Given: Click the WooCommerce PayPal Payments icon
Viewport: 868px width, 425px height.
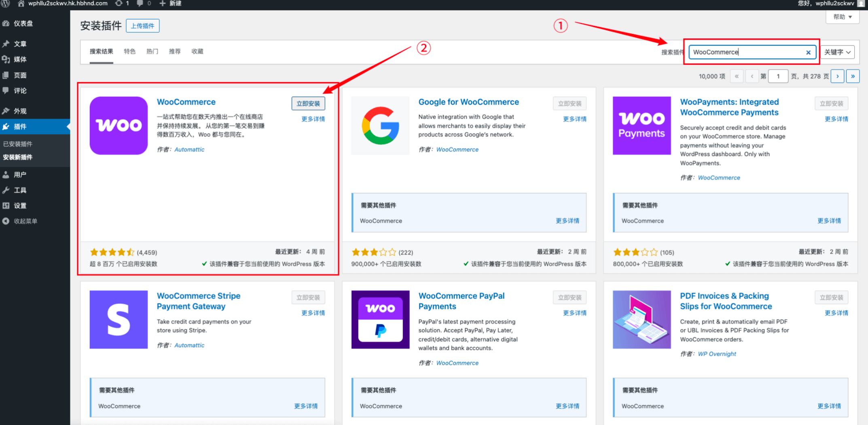Looking at the screenshot, I should pyautogui.click(x=380, y=319).
